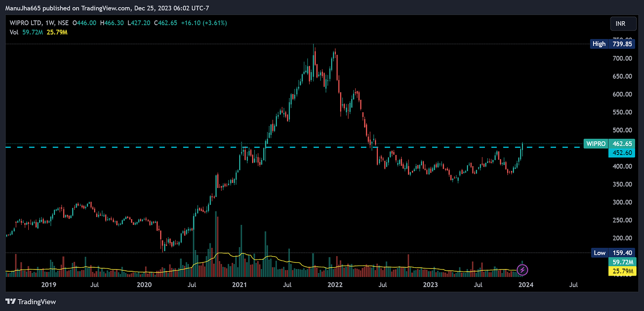
Task: Click the 200.00 price axis label
Action: click(x=621, y=238)
